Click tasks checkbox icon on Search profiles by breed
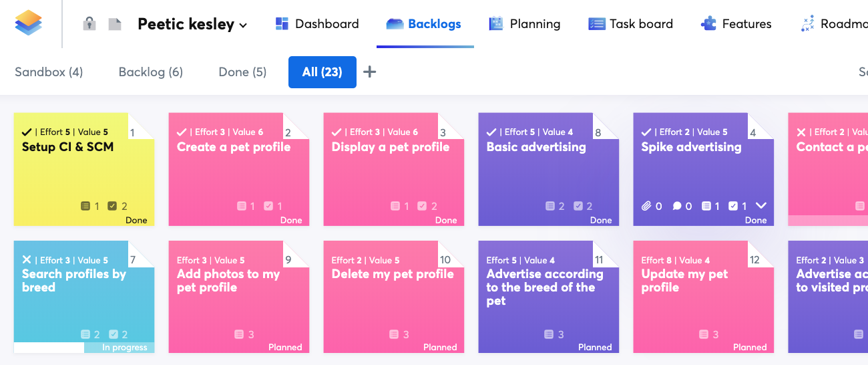This screenshot has height=365, width=868. pos(114,334)
